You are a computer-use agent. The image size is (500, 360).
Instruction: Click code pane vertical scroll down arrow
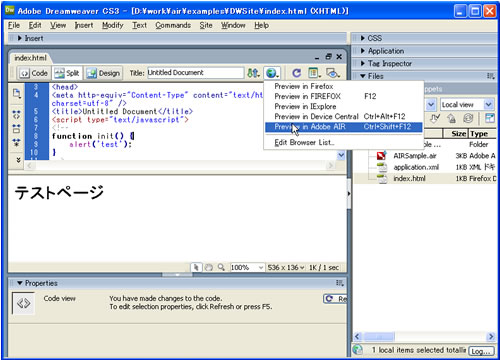coord(341,155)
